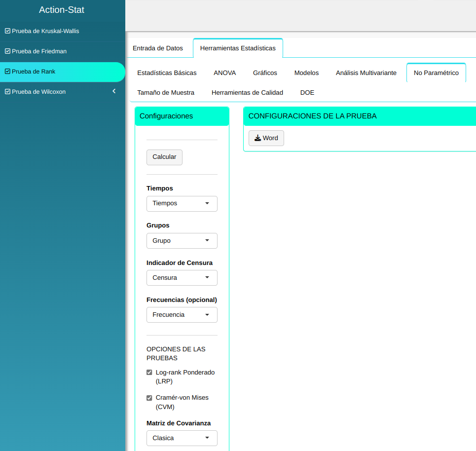476x451 pixels.
Task: Click the check icon beside Prueba de Wilcoxon
Action: coord(7,92)
